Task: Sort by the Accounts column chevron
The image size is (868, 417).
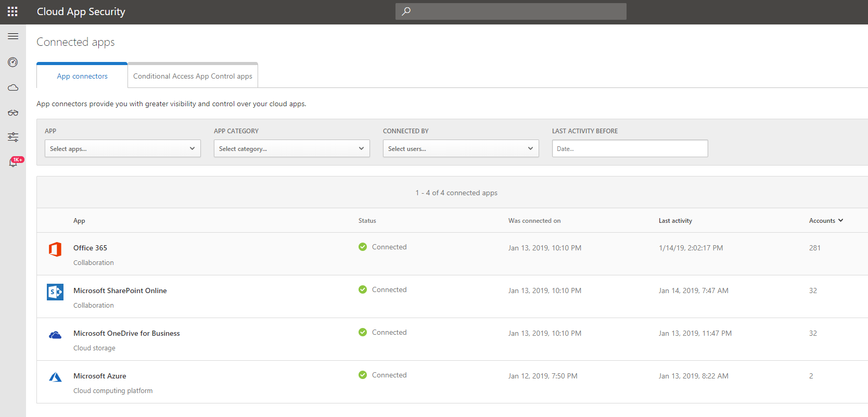Action: pyautogui.click(x=840, y=221)
